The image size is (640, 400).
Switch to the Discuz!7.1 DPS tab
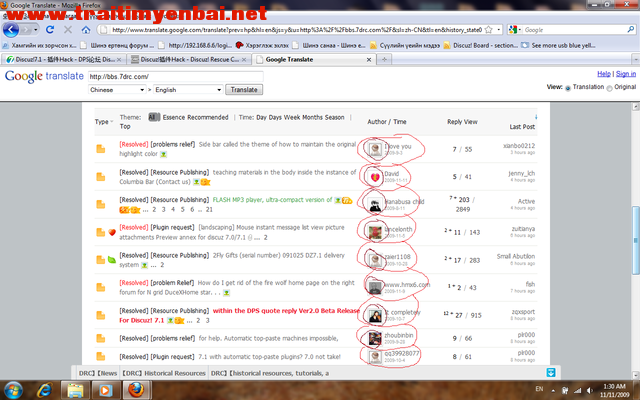pos(64,60)
